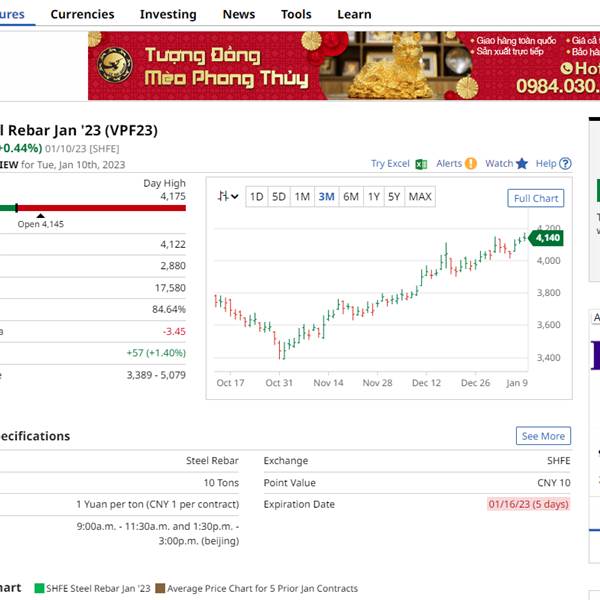Click the green 4,140 price marker

(546, 238)
